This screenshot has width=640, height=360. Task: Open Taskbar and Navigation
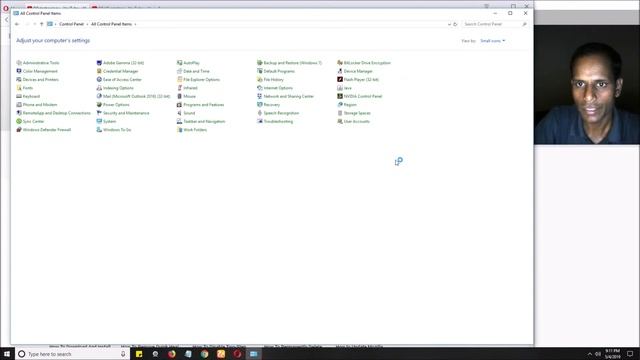pos(201,121)
